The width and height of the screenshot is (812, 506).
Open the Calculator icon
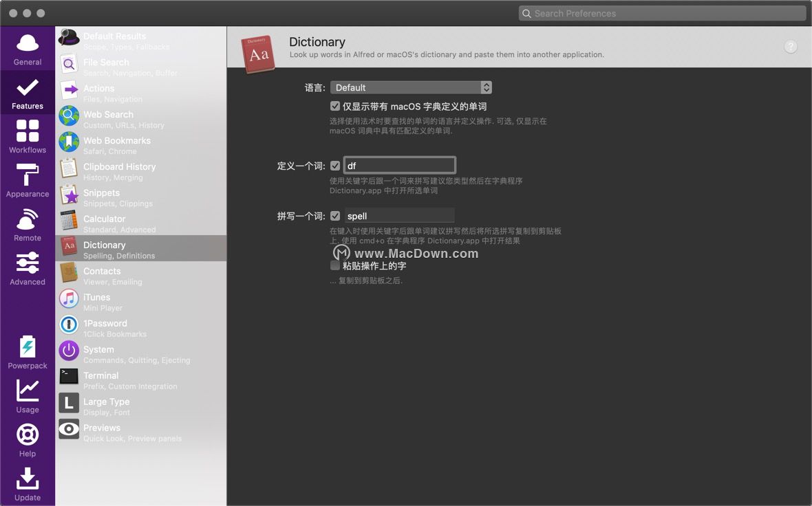[68, 221]
